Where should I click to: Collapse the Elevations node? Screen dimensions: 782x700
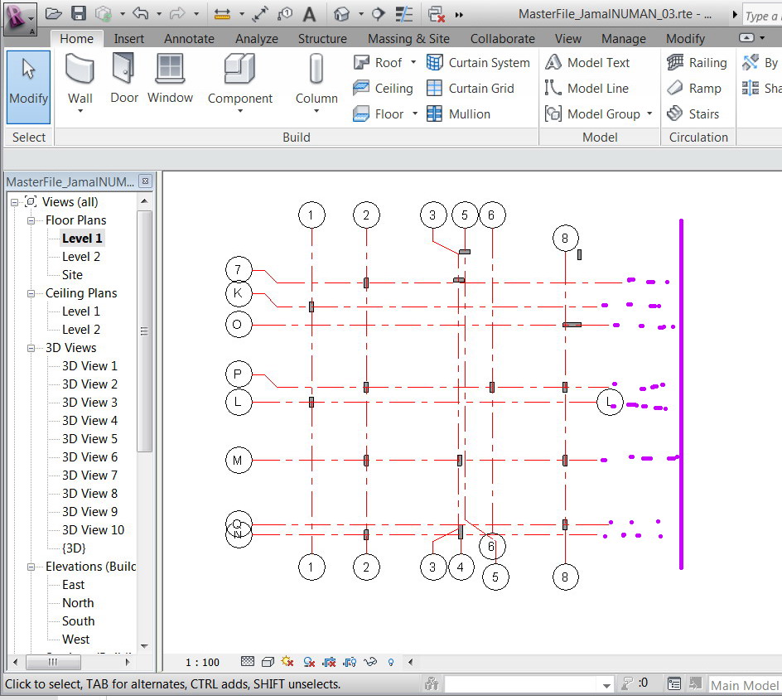tap(31, 567)
